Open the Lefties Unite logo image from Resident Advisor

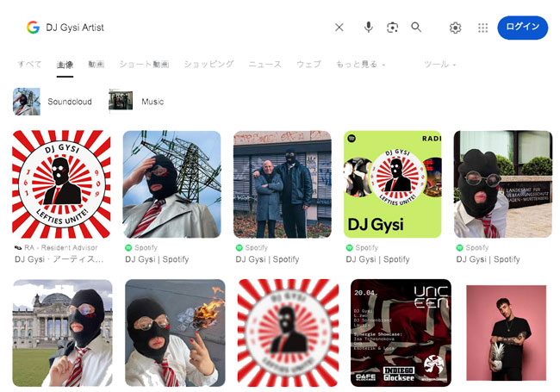[61, 184]
